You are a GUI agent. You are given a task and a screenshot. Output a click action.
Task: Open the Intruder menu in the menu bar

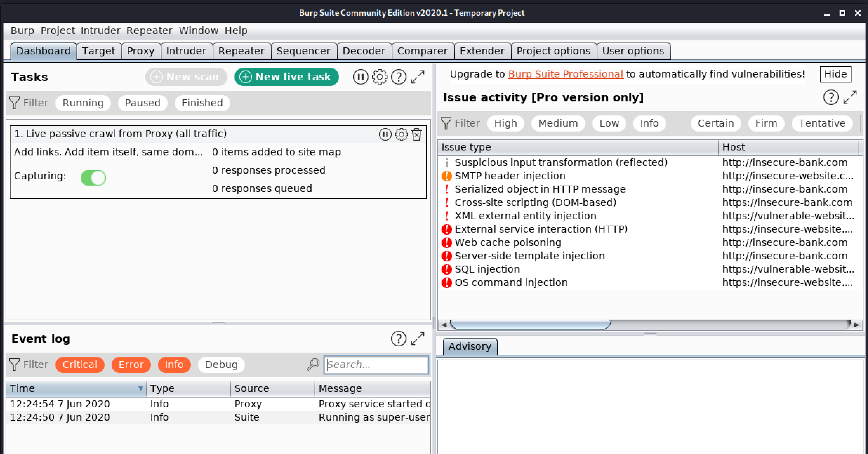(x=100, y=31)
